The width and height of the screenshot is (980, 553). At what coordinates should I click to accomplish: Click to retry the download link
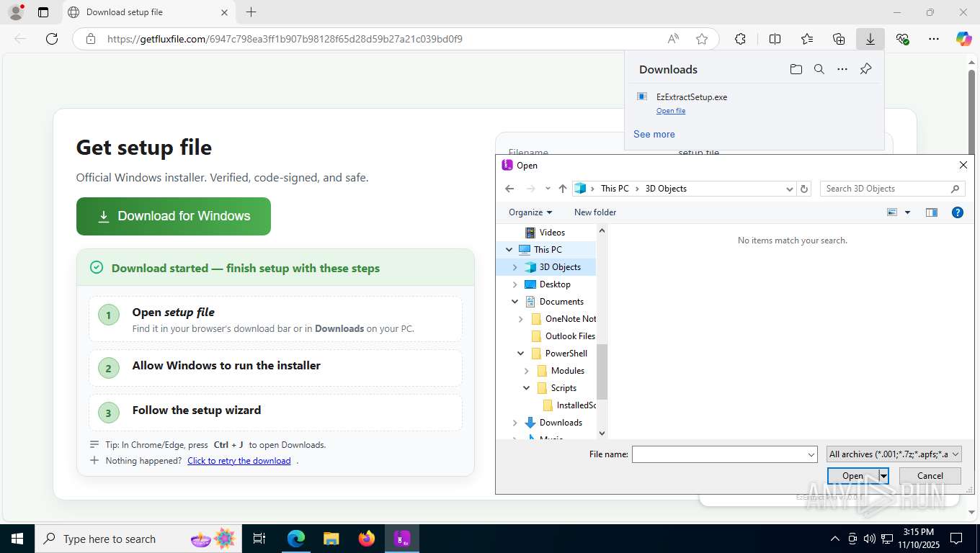coord(239,461)
